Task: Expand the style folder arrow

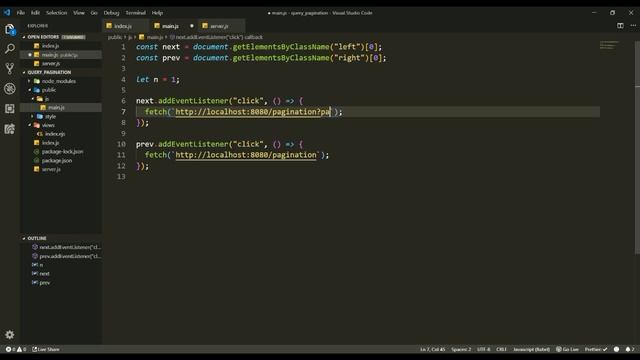Action: 33,116
